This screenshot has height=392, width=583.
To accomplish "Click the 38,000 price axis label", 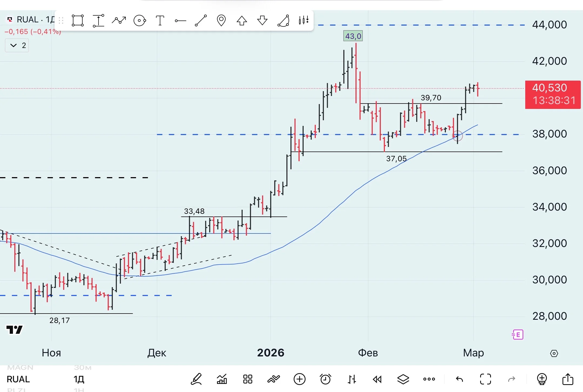I will [x=550, y=134].
